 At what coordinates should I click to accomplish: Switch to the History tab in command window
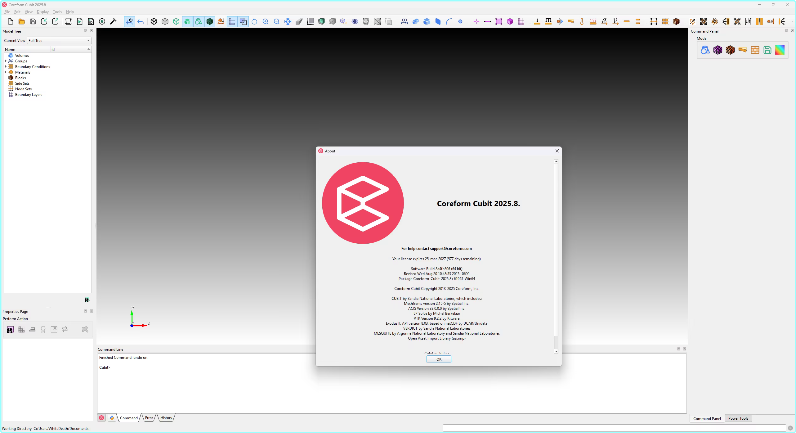167,418
